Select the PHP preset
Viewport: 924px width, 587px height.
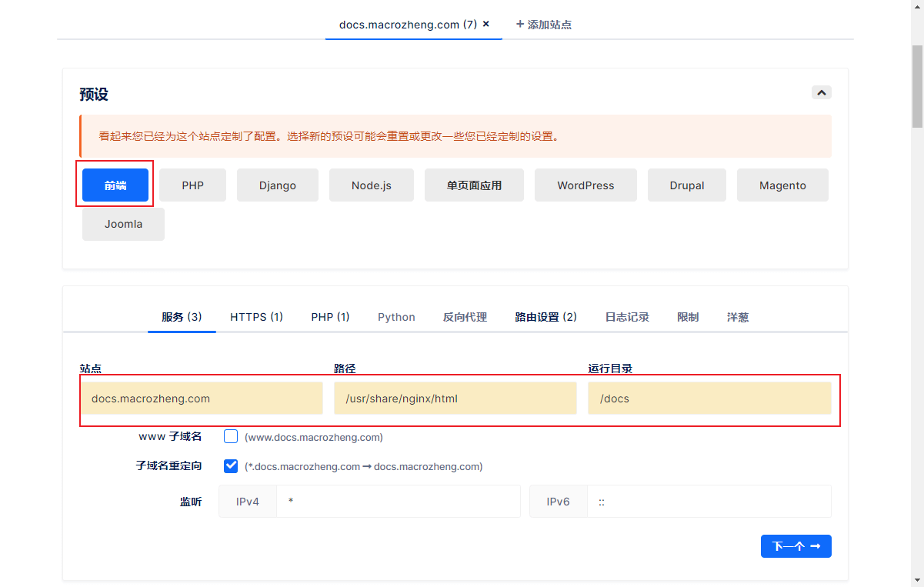(192, 185)
